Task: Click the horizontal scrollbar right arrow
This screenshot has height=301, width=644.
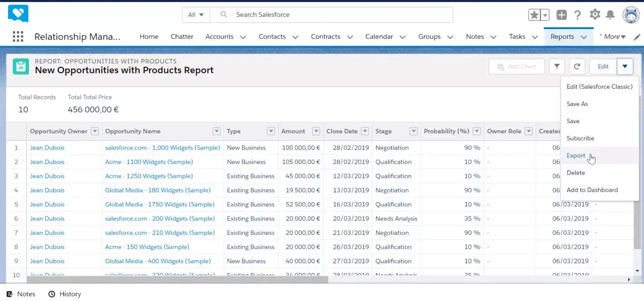Action: 630,279
